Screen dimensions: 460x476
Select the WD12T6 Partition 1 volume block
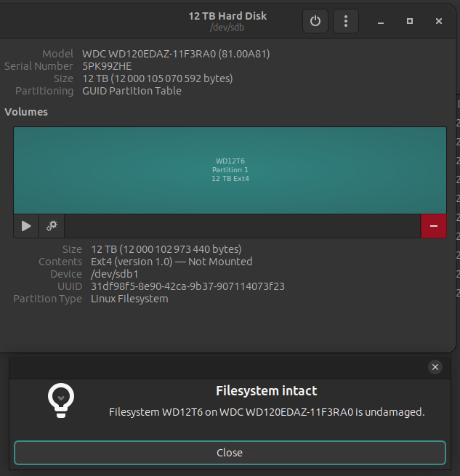coord(230,170)
